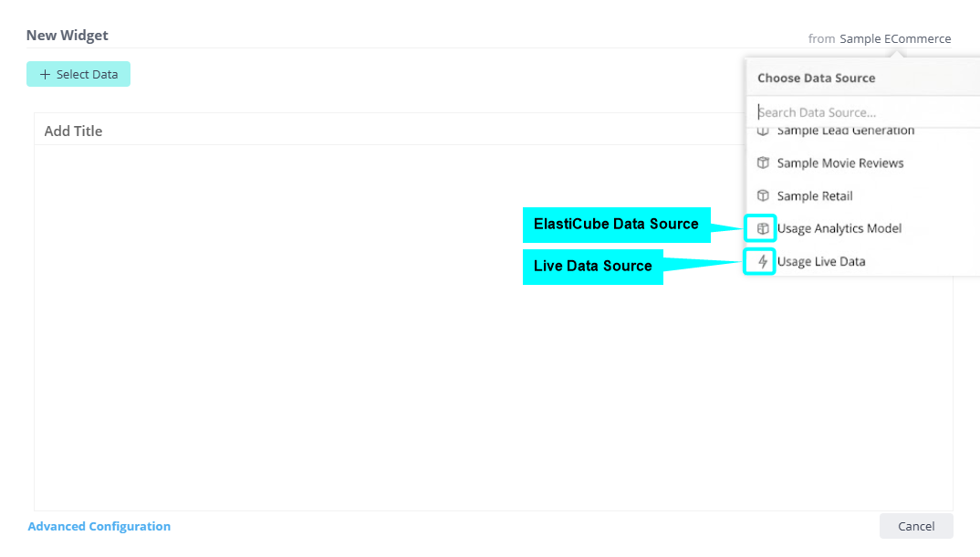Pick Usage Analytics Model as data source
980x557 pixels.
pos(839,228)
